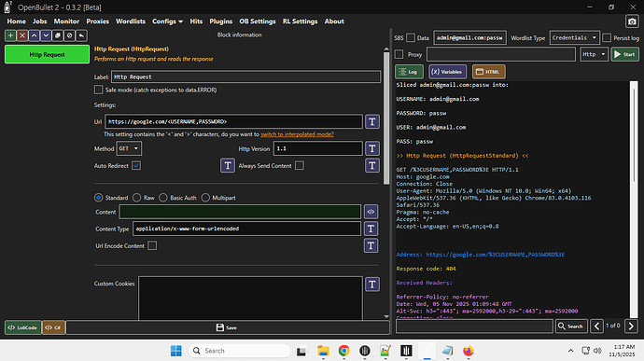The image size is (644, 361).
Task: Switch to the Log tab
Action: point(409,72)
